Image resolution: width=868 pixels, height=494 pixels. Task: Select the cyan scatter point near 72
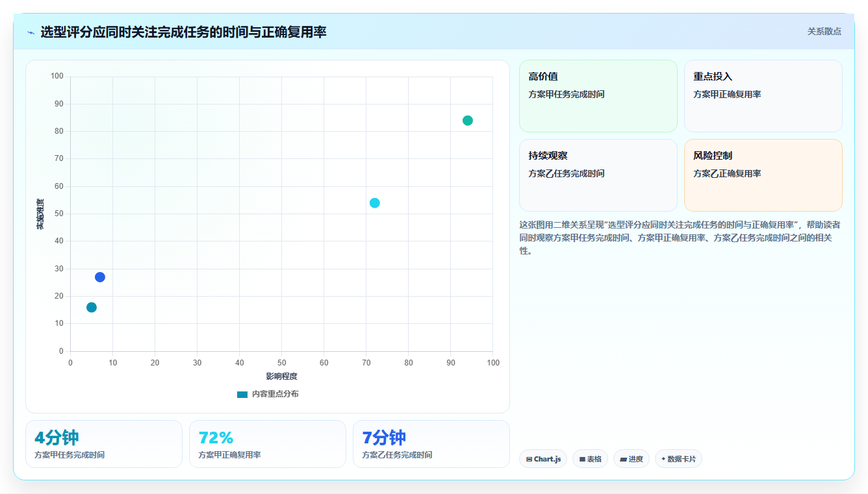point(375,203)
